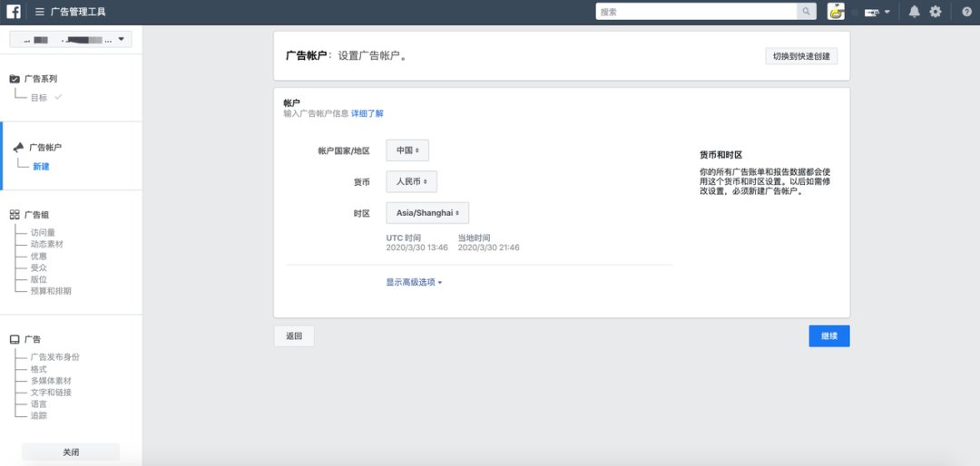
Task: Open the 时区 dropdown showing Asia/Shanghai
Action: click(x=427, y=212)
